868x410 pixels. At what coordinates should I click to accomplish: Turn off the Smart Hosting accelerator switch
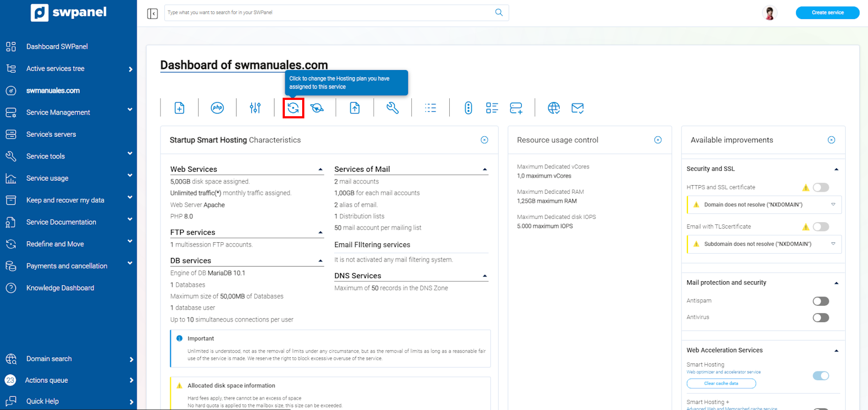(x=821, y=376)
